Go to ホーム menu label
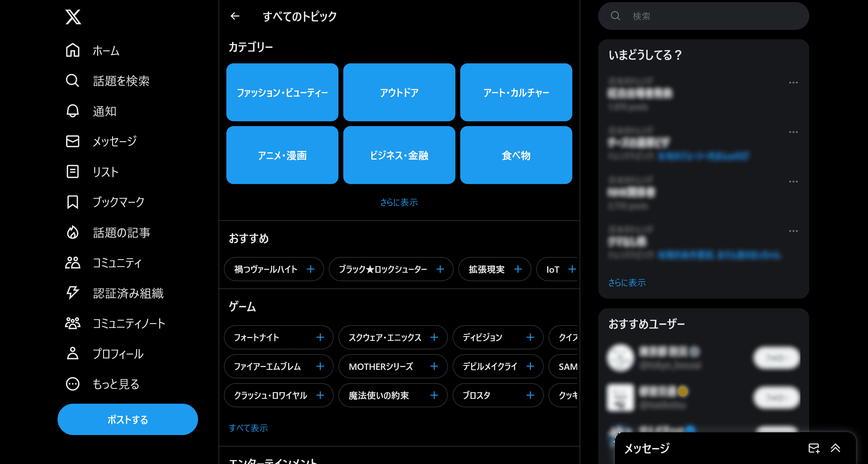 point(106,51)
